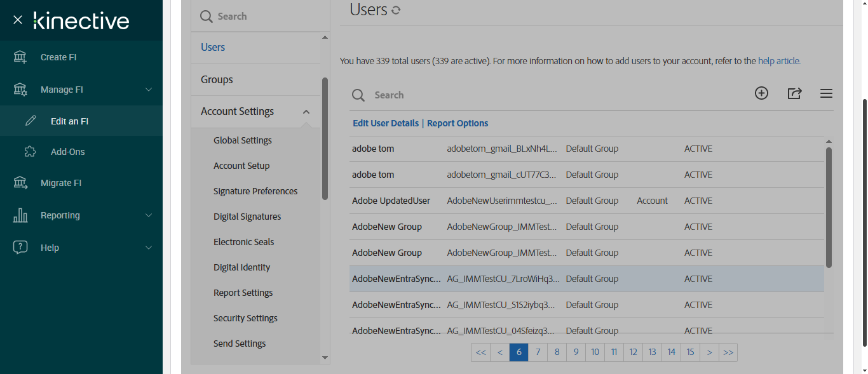Go to page 7 of users
868x374 pixels.
point(538,352)
